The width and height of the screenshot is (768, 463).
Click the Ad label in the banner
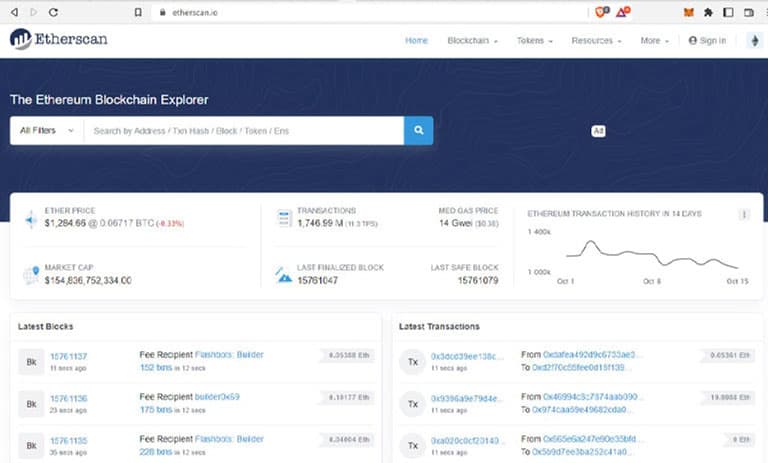[598, 131]
